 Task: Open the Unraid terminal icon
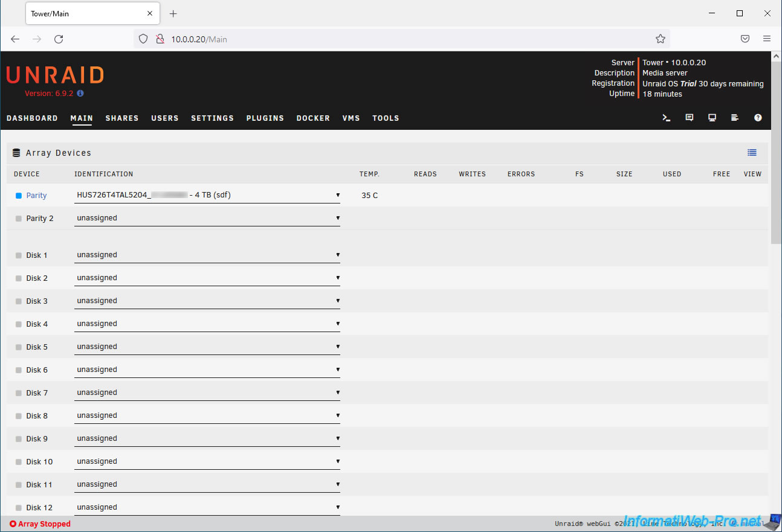667,118
